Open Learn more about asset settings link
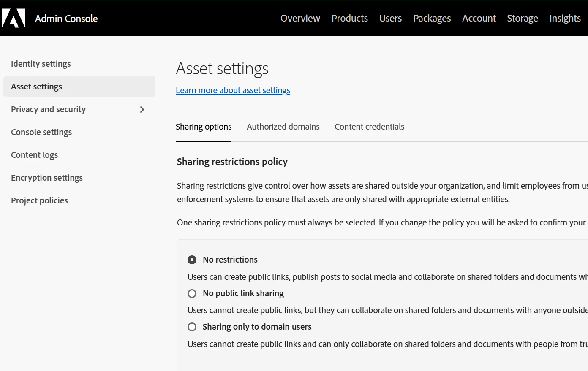This screenshot has width=588, height=371. [233, 90]
